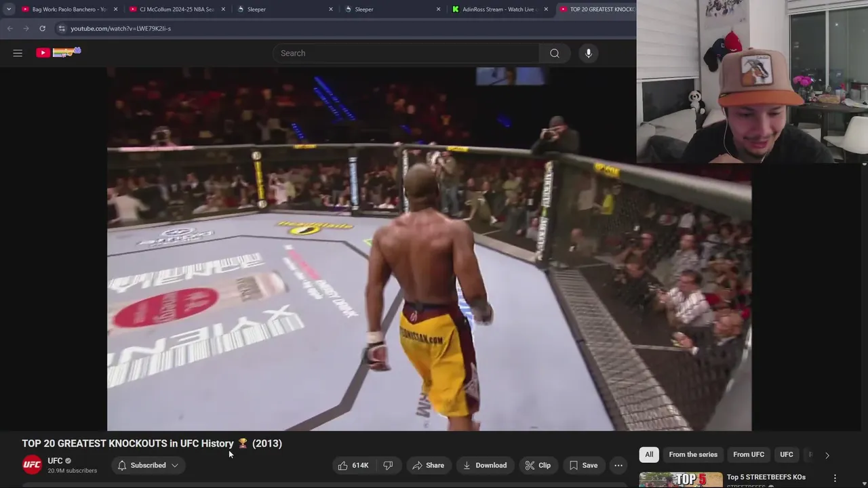Image resolution: width=868 pixels, height=488 pixels.
Task: Download the video
Action: click(485, 465)
